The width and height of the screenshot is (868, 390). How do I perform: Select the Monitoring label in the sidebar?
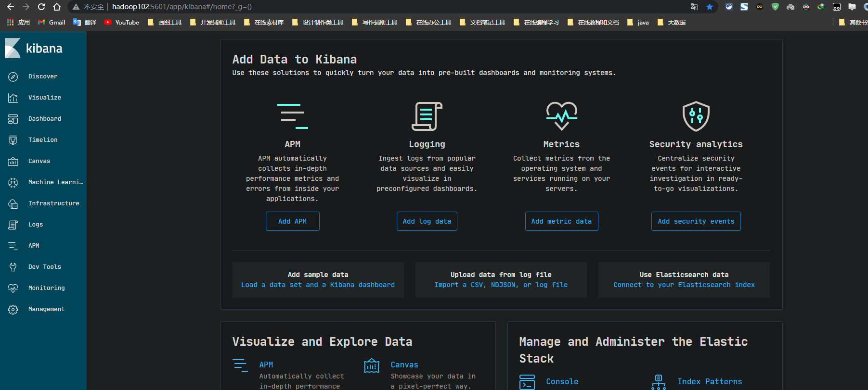point(47,288)
